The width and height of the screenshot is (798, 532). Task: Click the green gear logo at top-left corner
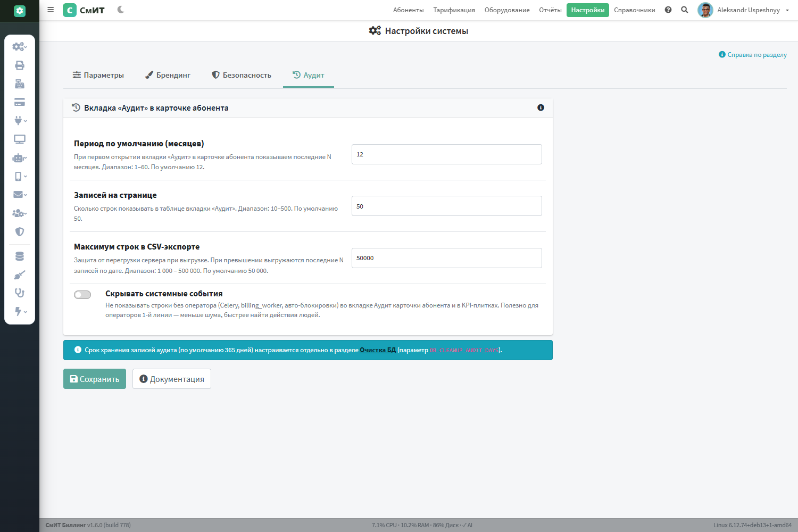coord(20,11)
